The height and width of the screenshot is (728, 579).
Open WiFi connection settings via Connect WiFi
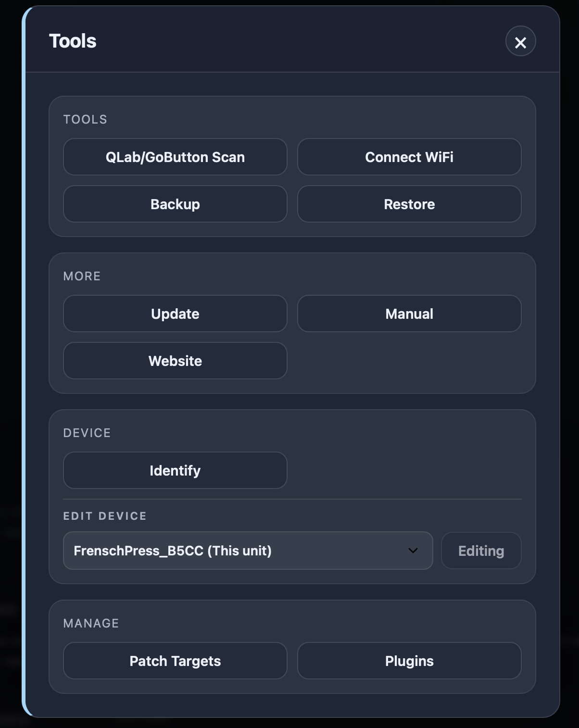pos(409,157)
